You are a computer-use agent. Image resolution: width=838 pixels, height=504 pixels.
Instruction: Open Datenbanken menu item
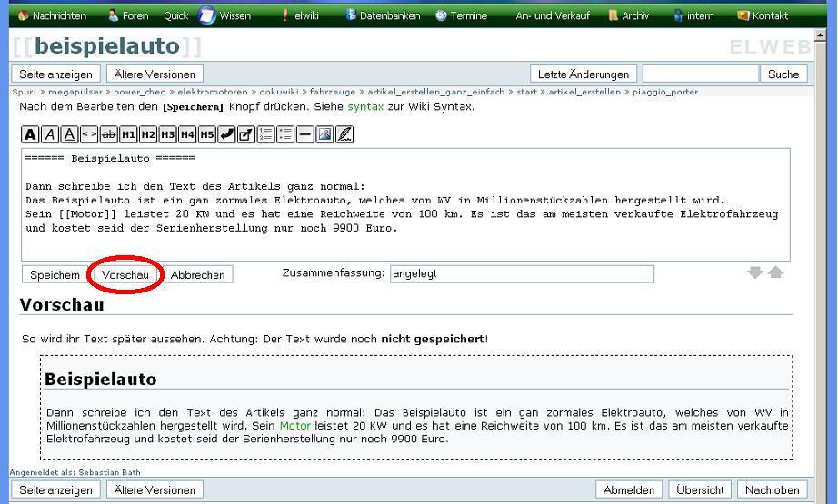point(387,15)
